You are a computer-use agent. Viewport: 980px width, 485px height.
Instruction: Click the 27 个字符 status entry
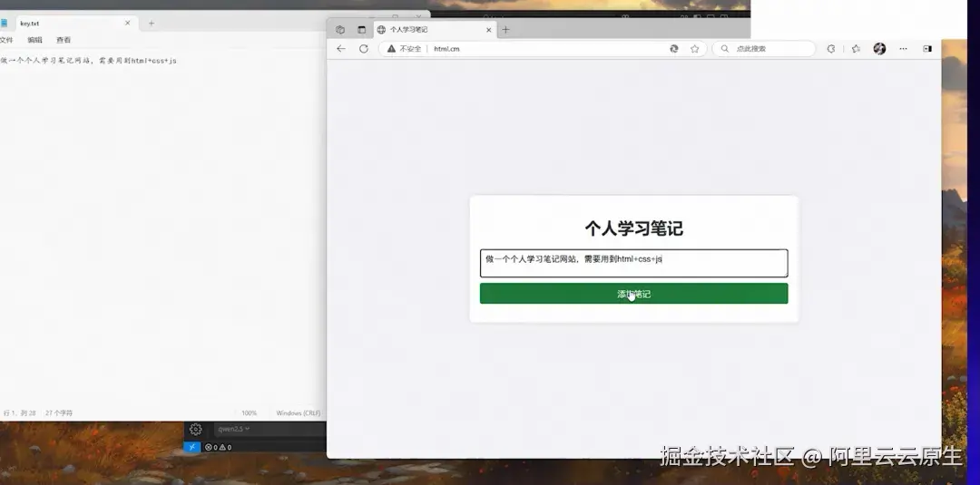(59, 413)
